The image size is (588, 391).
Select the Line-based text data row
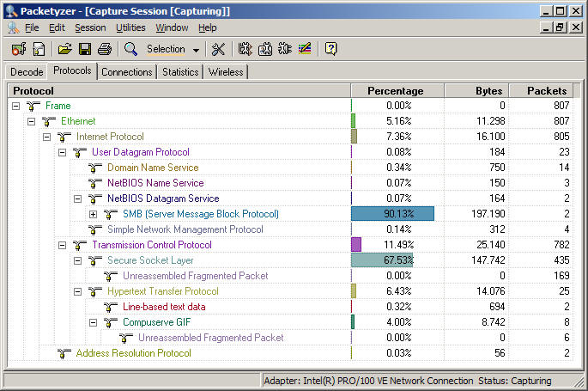291,307
